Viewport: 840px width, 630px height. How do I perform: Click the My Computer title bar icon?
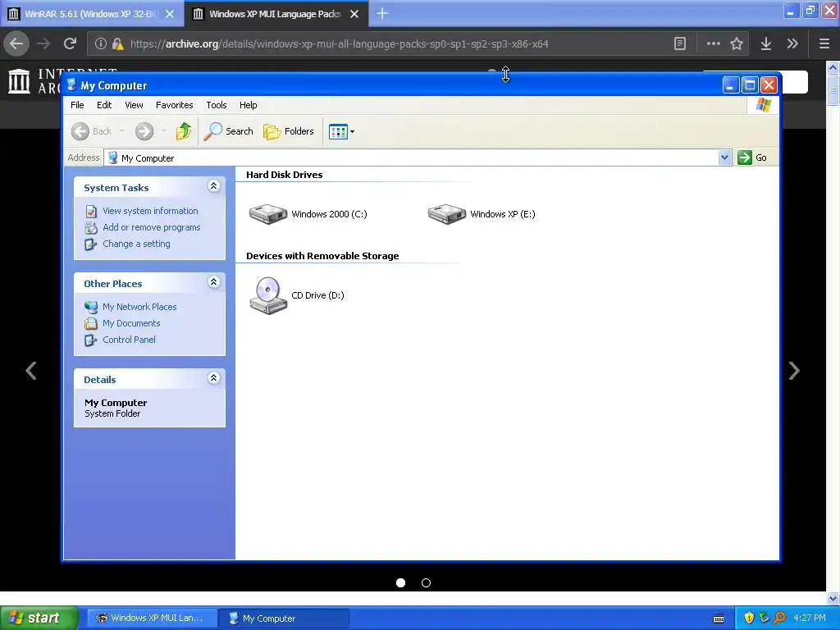coord(71,84)
